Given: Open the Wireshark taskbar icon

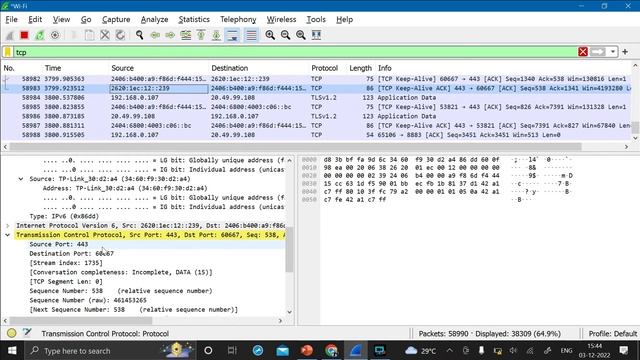Looking at the screenshot, I should [355, 350].
